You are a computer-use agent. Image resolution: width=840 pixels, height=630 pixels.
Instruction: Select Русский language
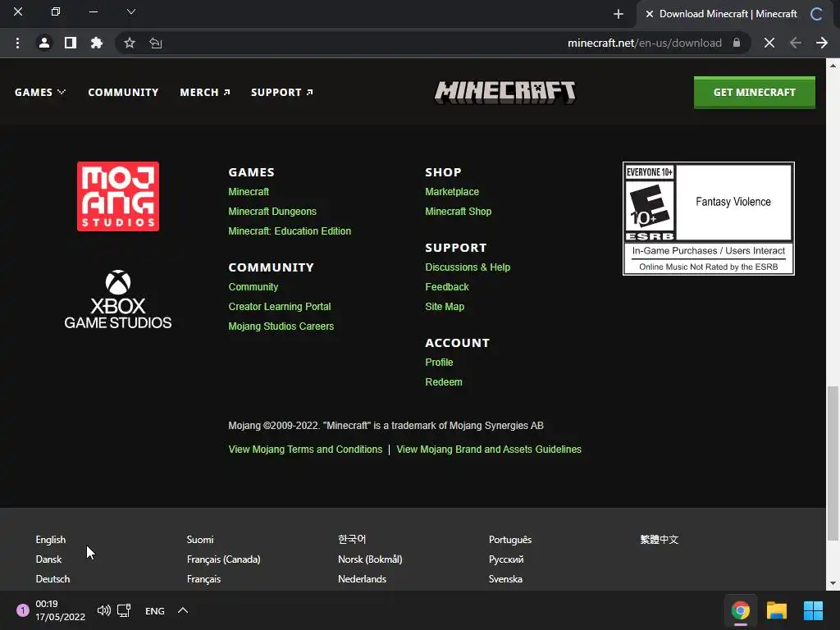505,559
